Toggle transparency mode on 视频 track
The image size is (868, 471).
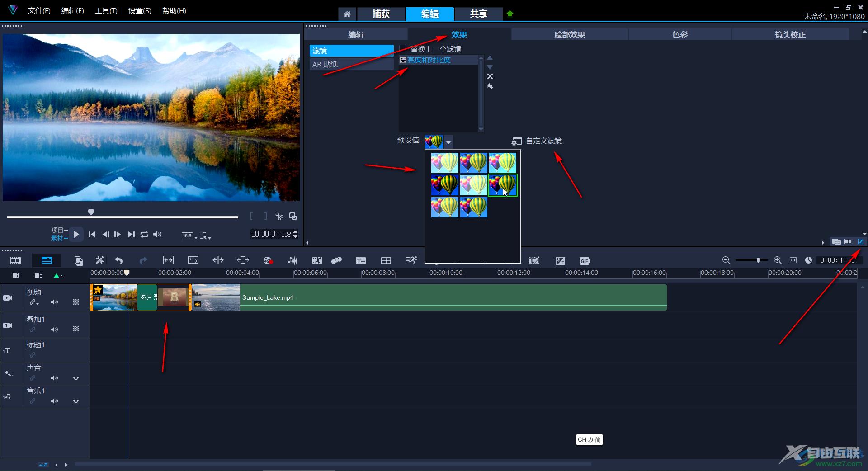(76, 302)
